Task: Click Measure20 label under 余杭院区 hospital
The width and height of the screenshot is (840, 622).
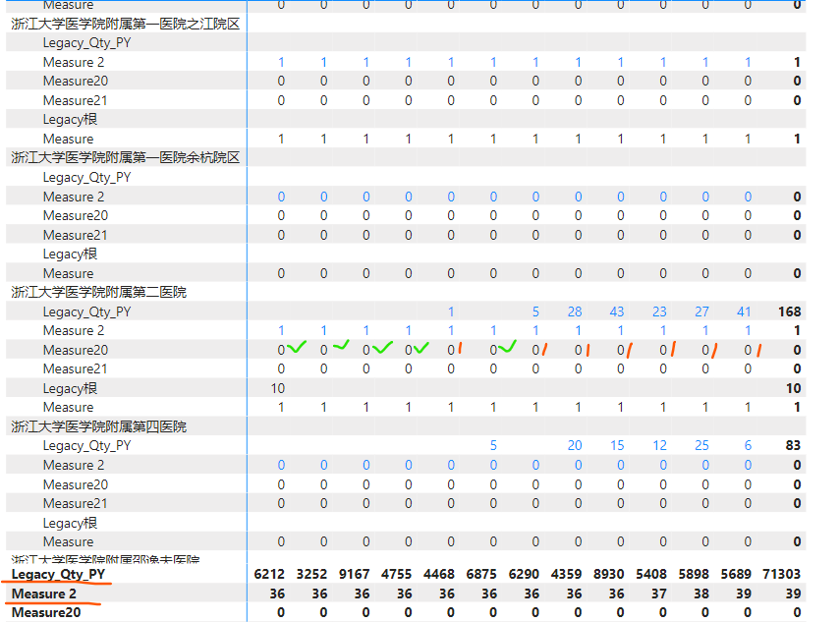Action: (76, 215)
